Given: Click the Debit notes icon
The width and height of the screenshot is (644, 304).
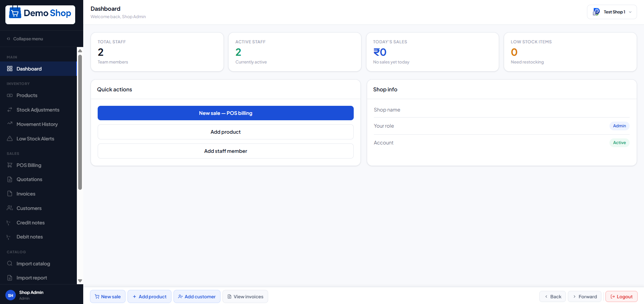Looking at the screenshot, I should pos(9,237).
